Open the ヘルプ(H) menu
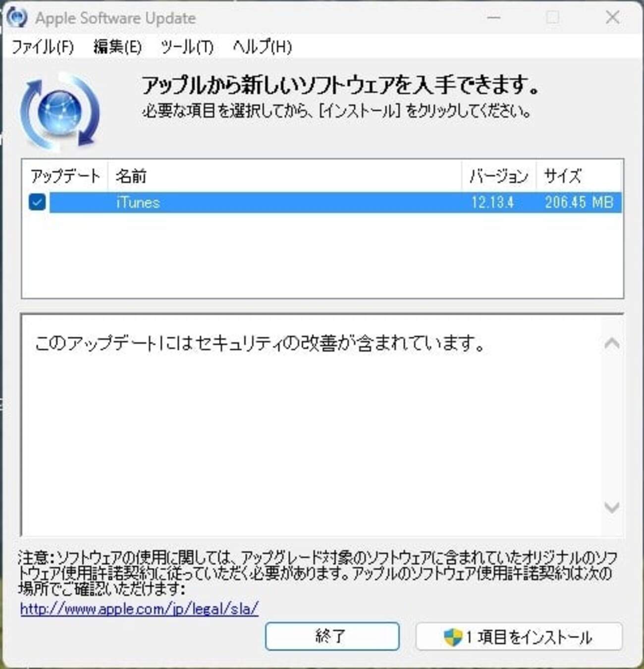Image resolution: width=644 pixels, height=669 pixels. [262, 47]
